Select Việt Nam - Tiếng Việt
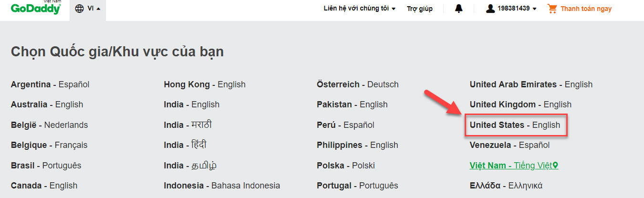644x198 pixels. click(x=510, y=166)
